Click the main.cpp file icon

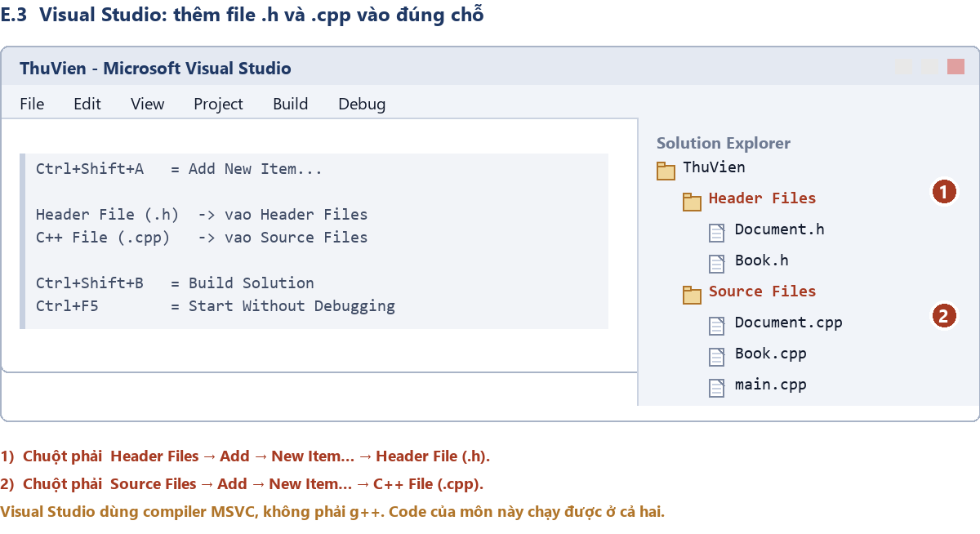click(717, 388)
